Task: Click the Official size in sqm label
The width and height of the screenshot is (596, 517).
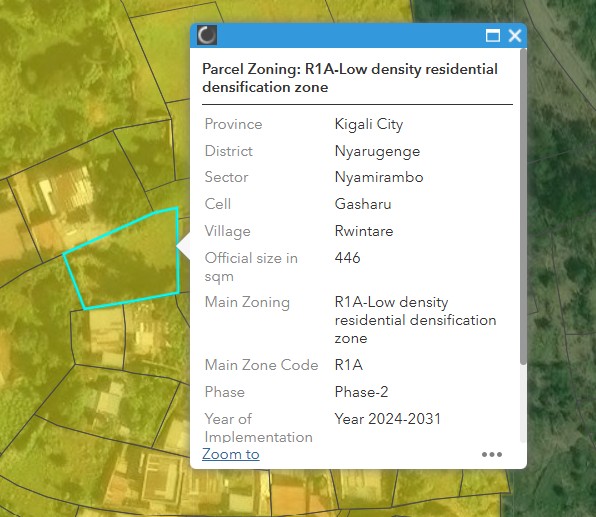Action: pyautogui.click(x=251, y=267)
